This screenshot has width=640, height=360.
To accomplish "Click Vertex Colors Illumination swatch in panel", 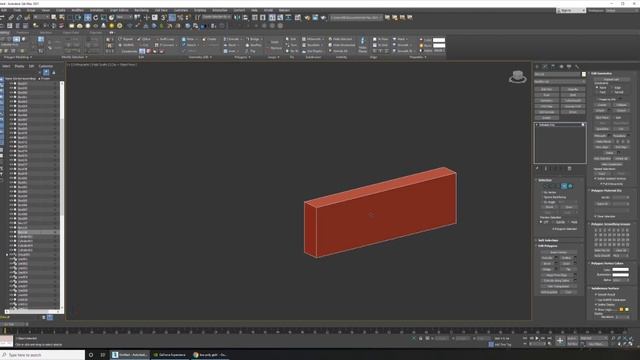I will tap(620, 275).
